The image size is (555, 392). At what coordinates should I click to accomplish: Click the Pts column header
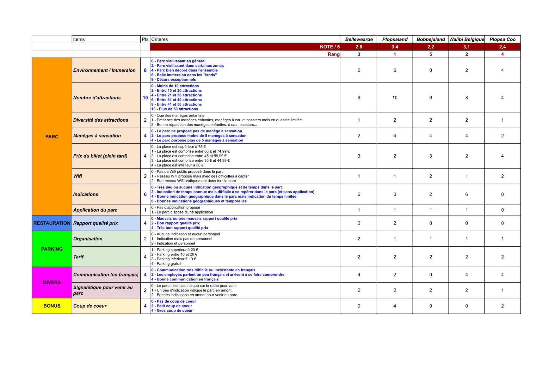pos(145,39)
